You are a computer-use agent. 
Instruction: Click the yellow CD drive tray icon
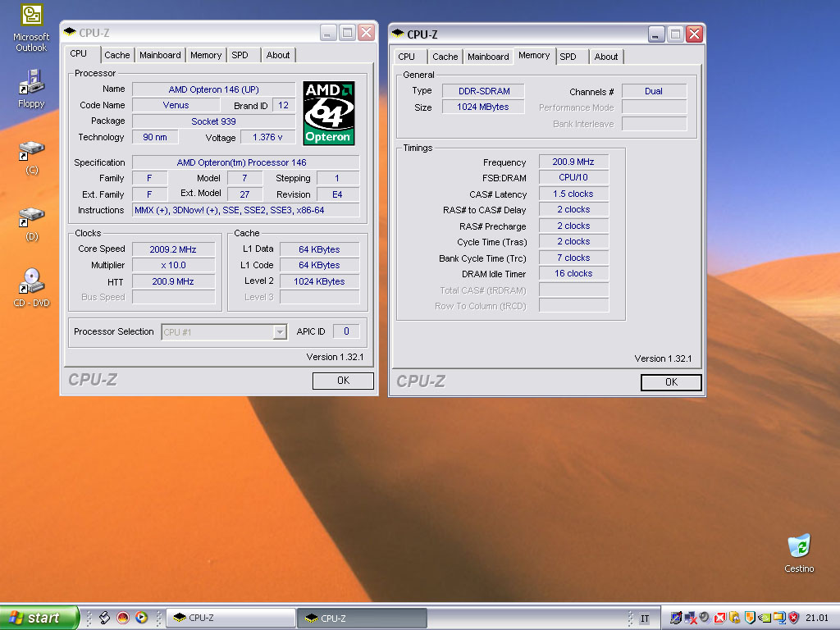[x=735, y=618]
